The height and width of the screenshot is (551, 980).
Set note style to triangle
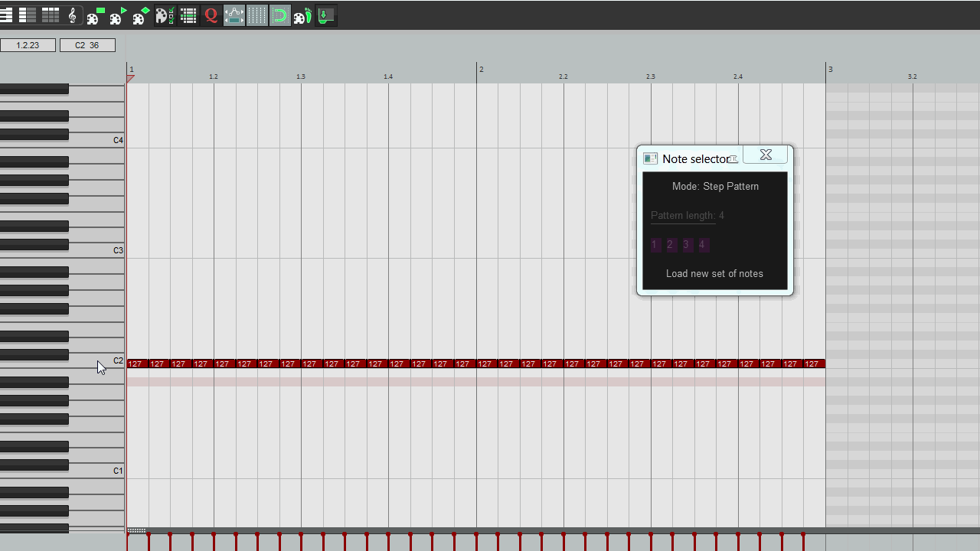(x=119, y=15)
